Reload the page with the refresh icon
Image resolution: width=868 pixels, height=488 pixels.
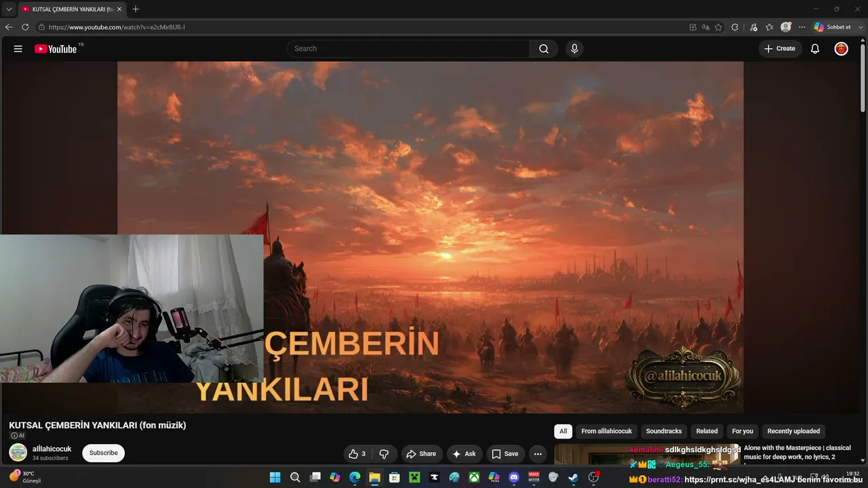click(25, 27)
